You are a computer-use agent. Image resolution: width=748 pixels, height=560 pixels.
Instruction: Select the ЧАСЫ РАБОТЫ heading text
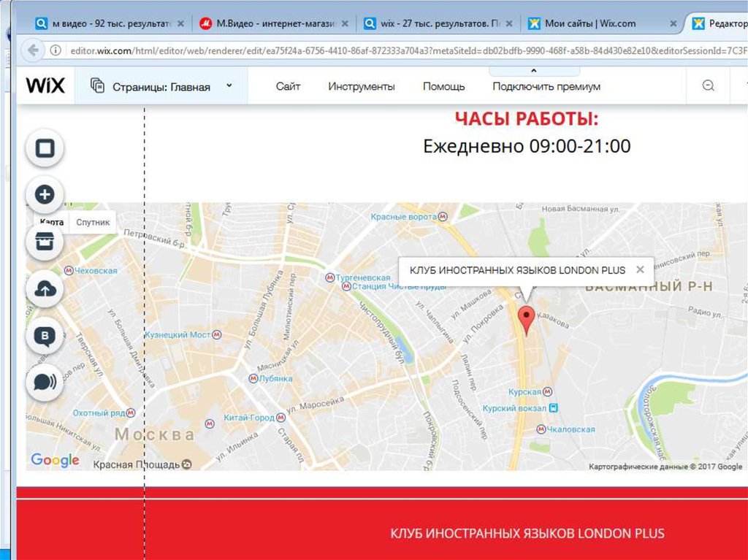(x=526, y=118)
